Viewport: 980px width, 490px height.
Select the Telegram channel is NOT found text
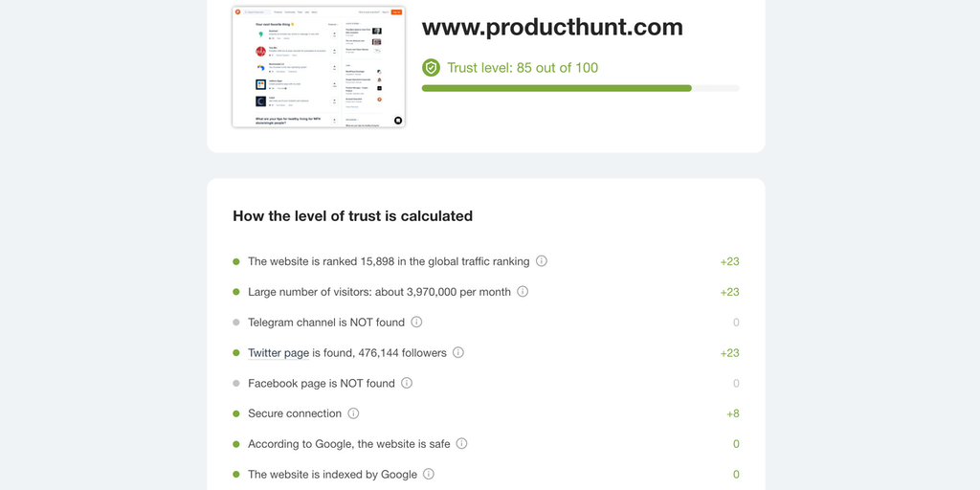(x=326, y=323)
